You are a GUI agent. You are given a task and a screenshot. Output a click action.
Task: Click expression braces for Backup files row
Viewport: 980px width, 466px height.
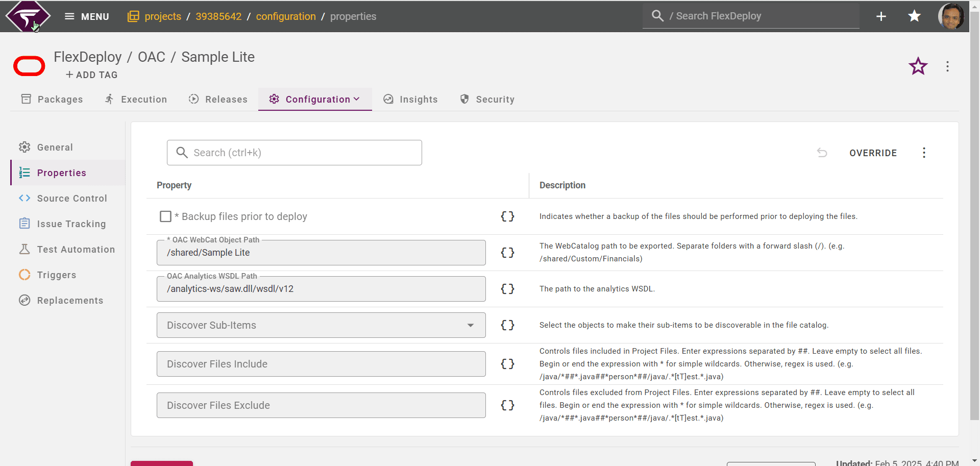(507, 216)
